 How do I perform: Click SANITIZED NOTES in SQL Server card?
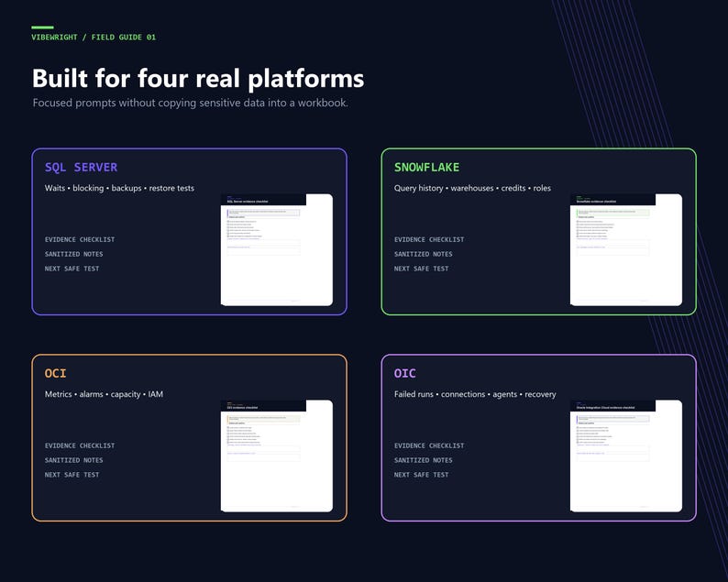tap(74, 254)
